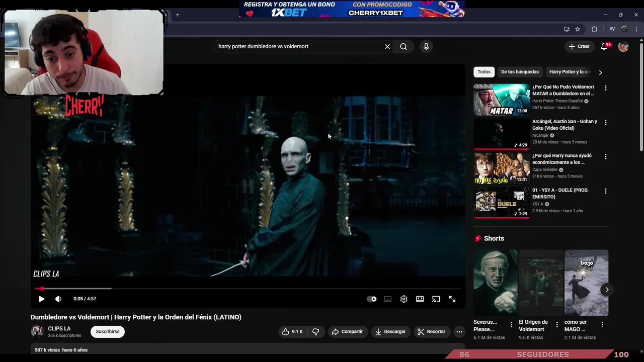Open the CLIPS LA channel avatar
This screenshot has height=362, width=644.
click(x=37, y=331)
